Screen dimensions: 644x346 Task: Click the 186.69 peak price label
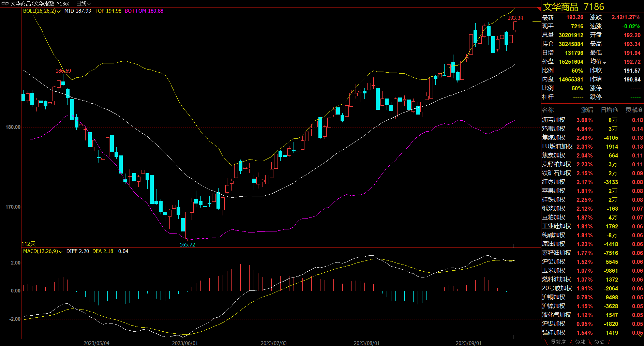tap(63, 71)
